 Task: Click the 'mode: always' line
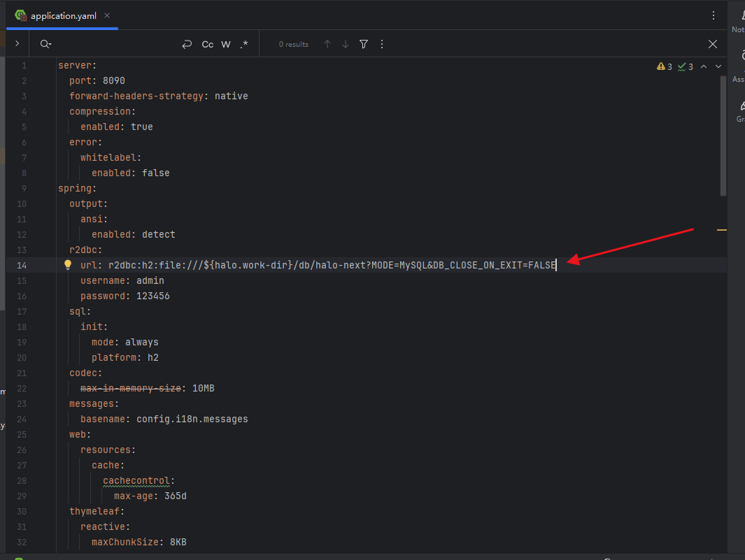pyautogui.click(x=125, y=342)
